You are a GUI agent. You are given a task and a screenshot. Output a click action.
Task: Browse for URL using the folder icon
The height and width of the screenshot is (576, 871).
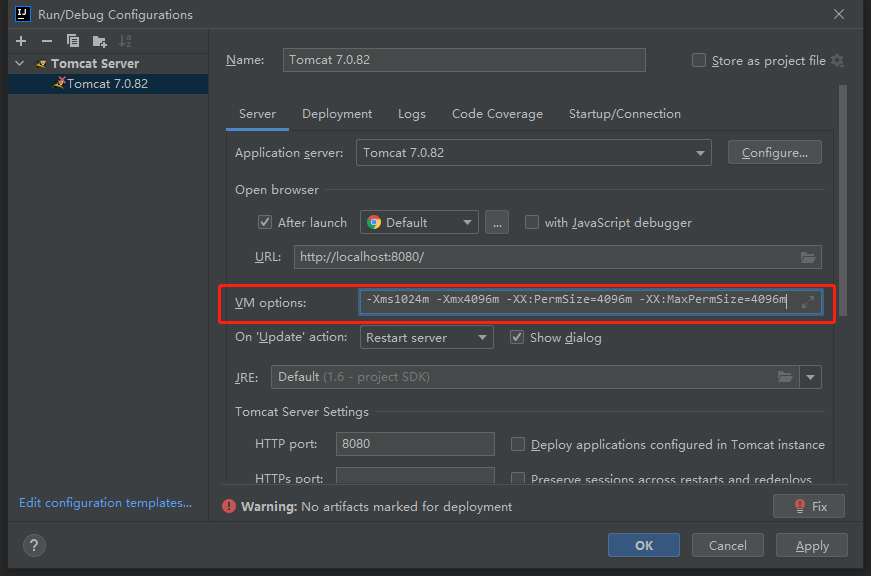[x=808, y=257]
